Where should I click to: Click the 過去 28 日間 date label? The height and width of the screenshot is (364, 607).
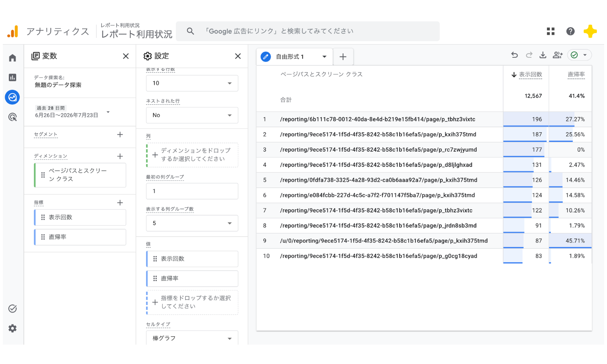tap(51, 108)
